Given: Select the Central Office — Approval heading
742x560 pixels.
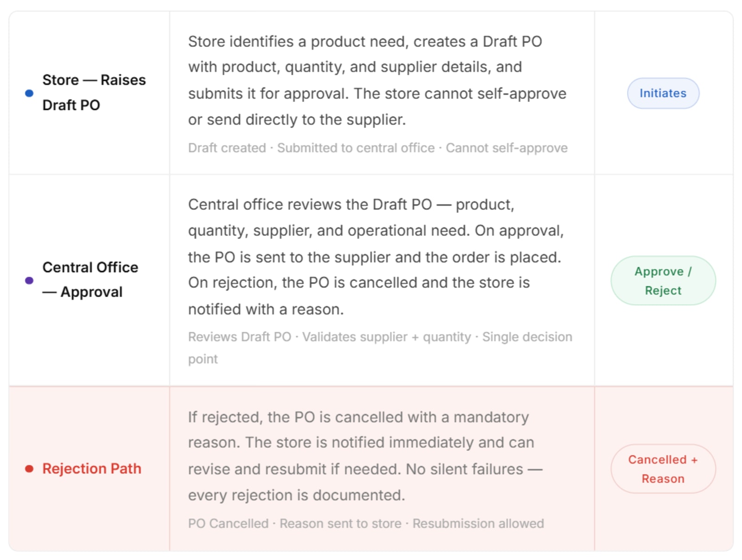Looking at the screenshot, I should (90, 280).
